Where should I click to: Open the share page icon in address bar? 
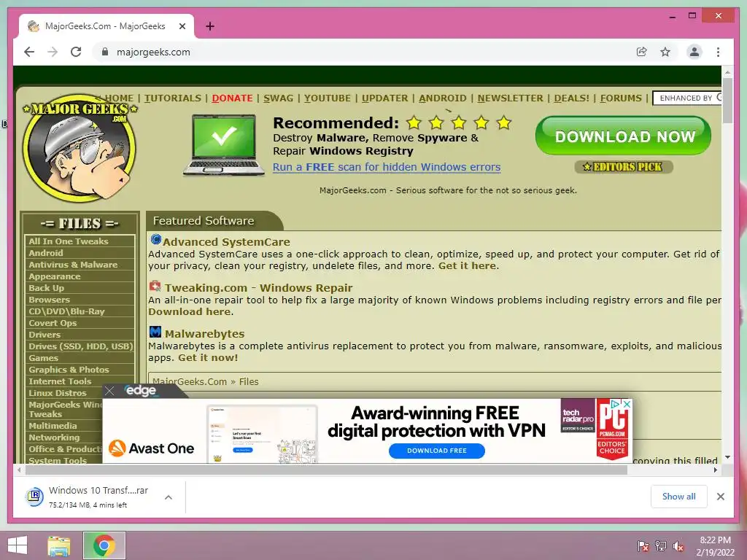(x=642, y=52)
